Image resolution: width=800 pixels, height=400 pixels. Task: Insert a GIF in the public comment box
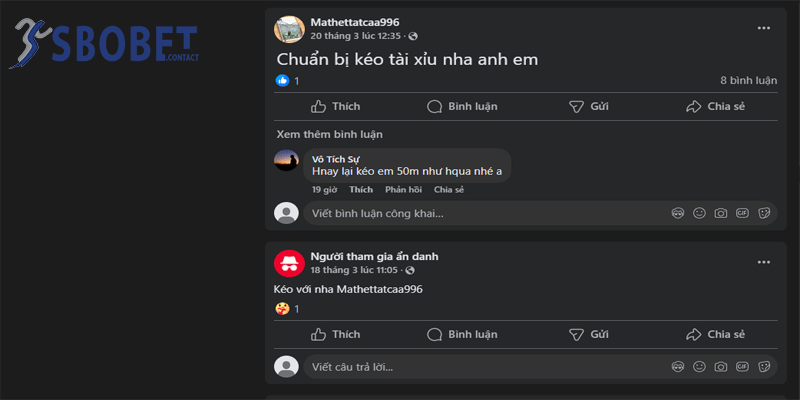(742, 213)
